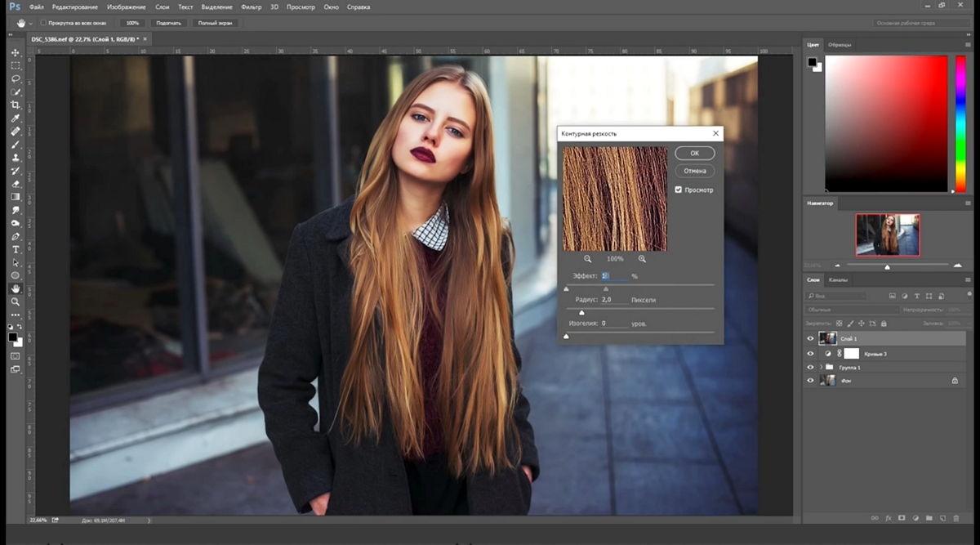Click the Полный экран button
Viewport: 980px width, 545px height.
[x=216, y=23]
